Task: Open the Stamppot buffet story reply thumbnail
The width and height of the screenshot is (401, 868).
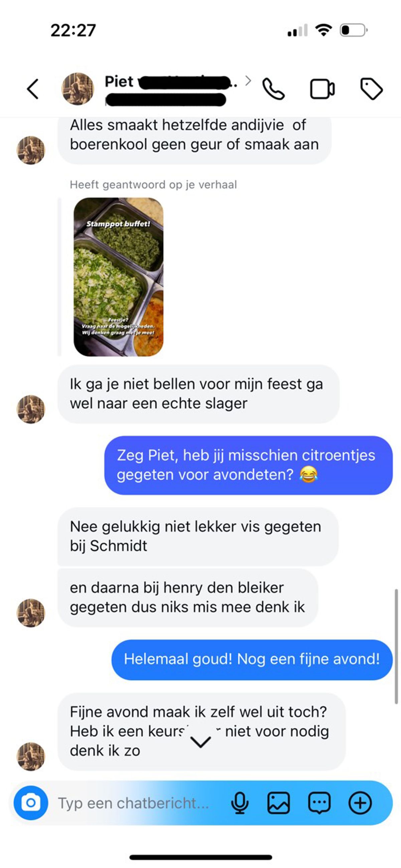Action: [118, 277]
